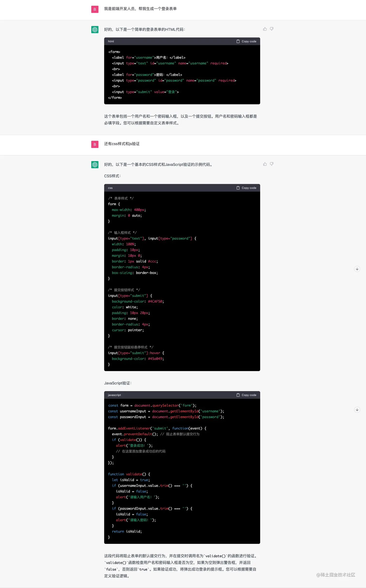Click user avatar B on the login form request
The image size is (366, 588).
(x=95, y=9)
